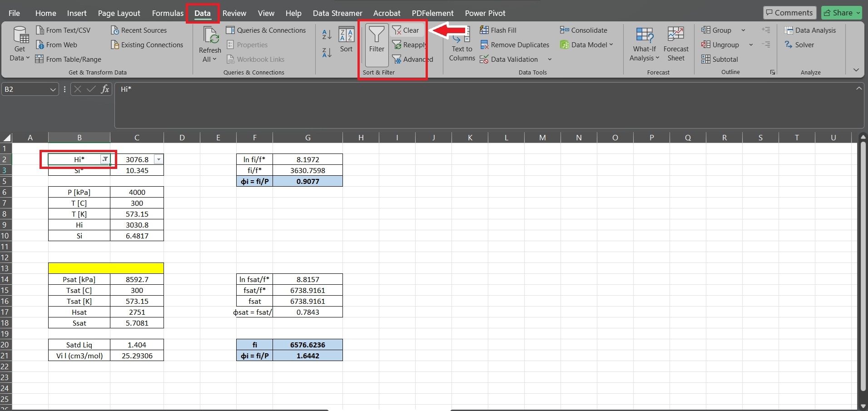Import data From Web
868x411 pixels.
tap(56, 45)
